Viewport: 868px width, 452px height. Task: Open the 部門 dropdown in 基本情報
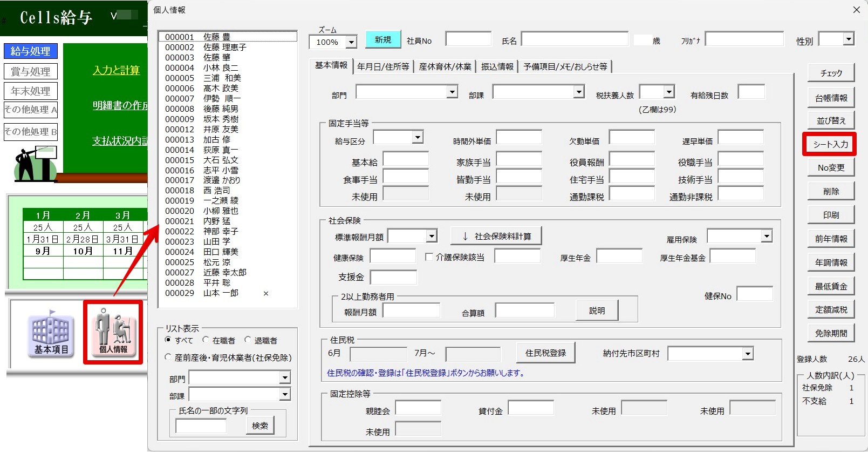pyautogui.click(x=452, y=92)
